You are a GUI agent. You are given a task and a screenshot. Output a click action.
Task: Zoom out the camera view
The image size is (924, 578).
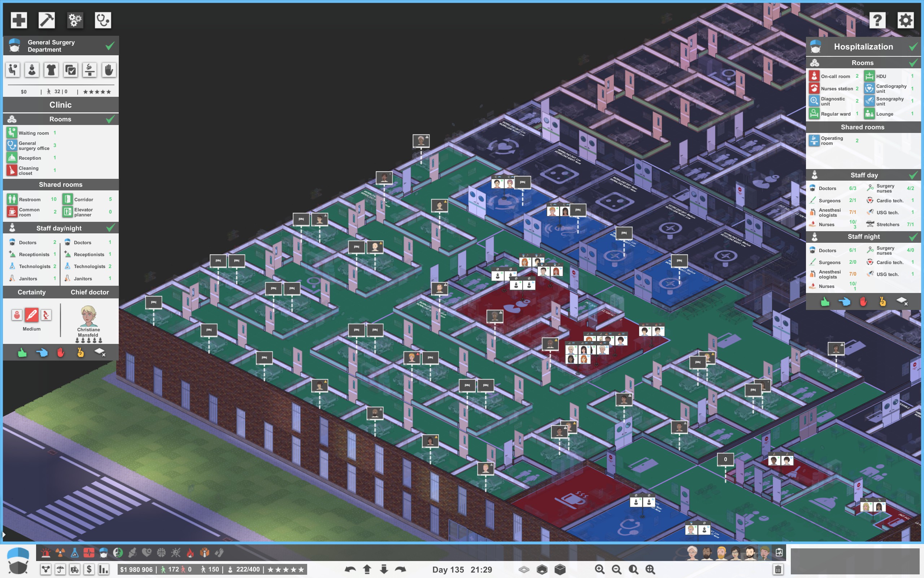(616, 569)
